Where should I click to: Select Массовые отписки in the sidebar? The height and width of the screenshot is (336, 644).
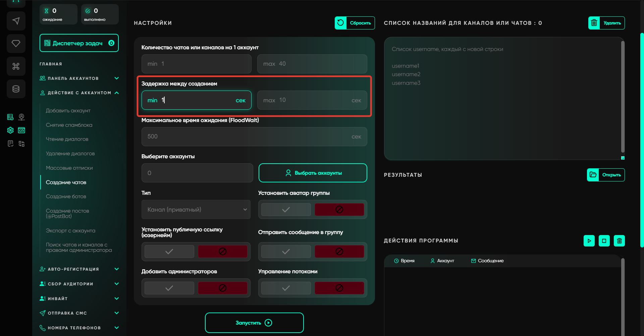click(x=69, y=168)
